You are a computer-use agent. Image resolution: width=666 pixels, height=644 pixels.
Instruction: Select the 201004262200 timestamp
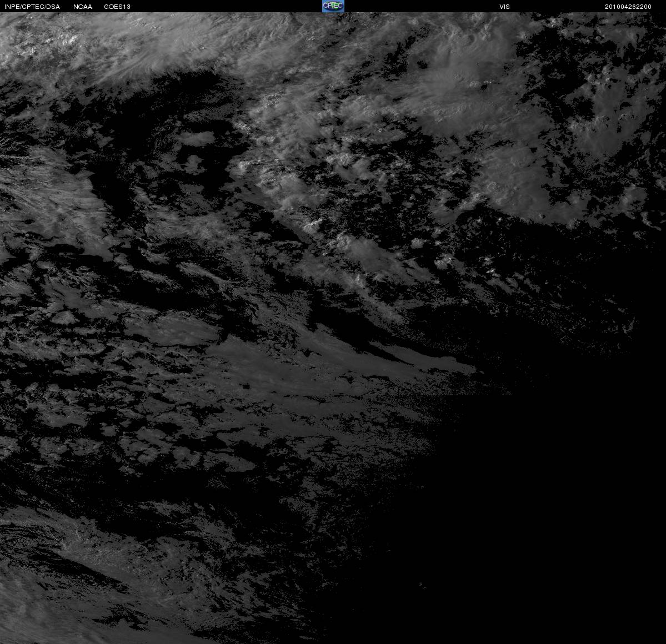[x=628, y=7]
